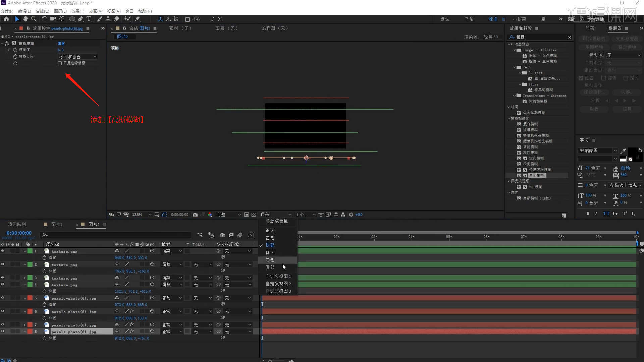Screen dimensions: 644x362
Task: Select the Rotation tool
Action: [x=44, y=19]
